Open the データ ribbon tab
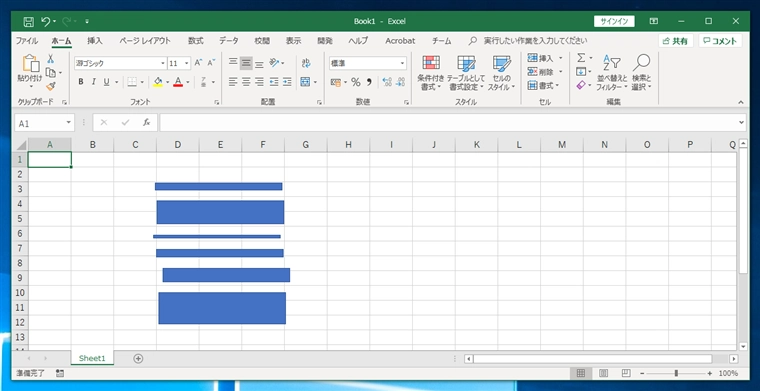Image resolution: width=760 pixels, height=391 pixels. pyautogui.click(x=229, y=41)
